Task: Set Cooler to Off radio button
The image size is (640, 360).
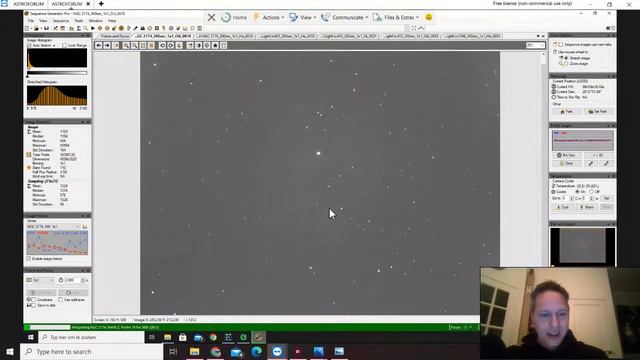Action: click(591, 191)
